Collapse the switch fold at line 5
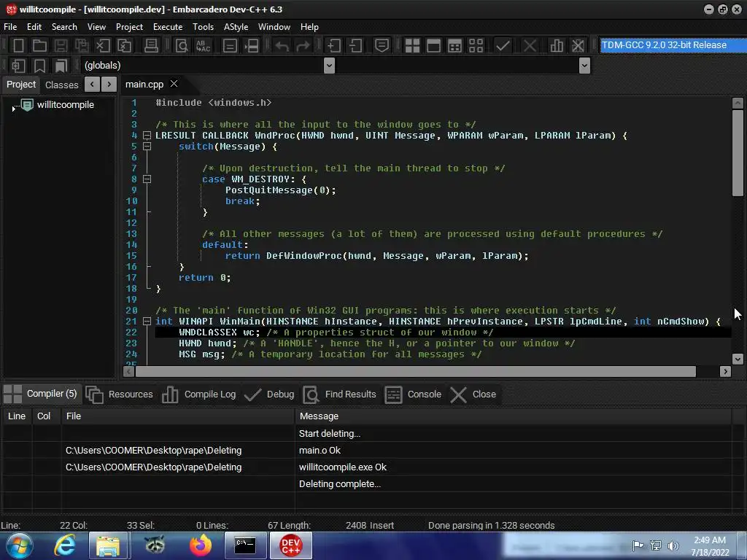The height and width of the screenshot is (560, 747). (x=147, y=147)
